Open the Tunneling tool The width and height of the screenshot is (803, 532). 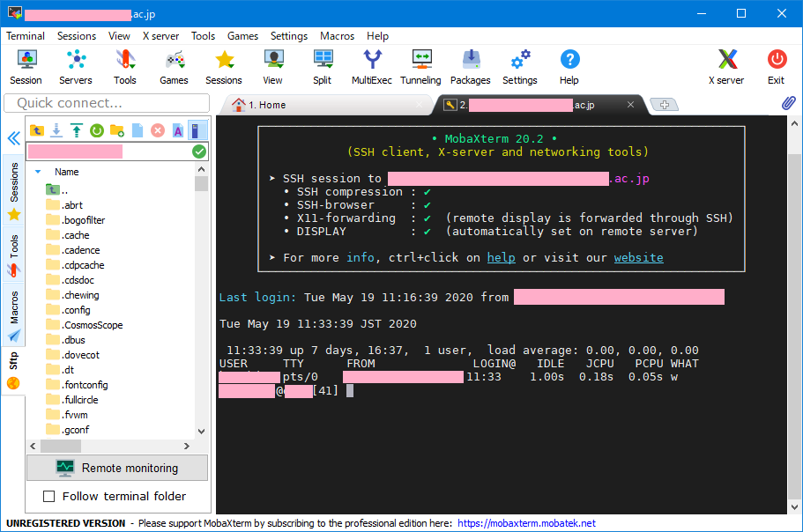coord(421,67)
